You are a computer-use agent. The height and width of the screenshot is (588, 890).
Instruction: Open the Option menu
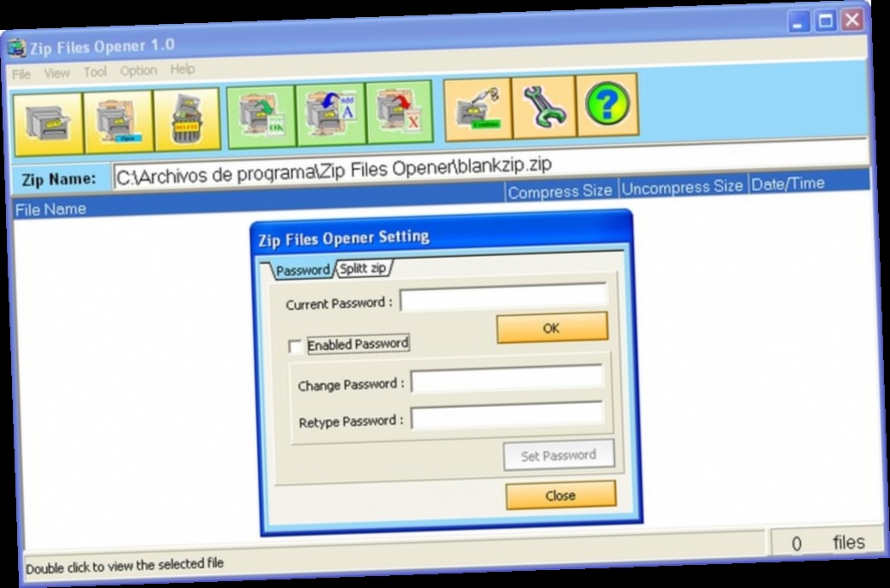pos(137,71)
